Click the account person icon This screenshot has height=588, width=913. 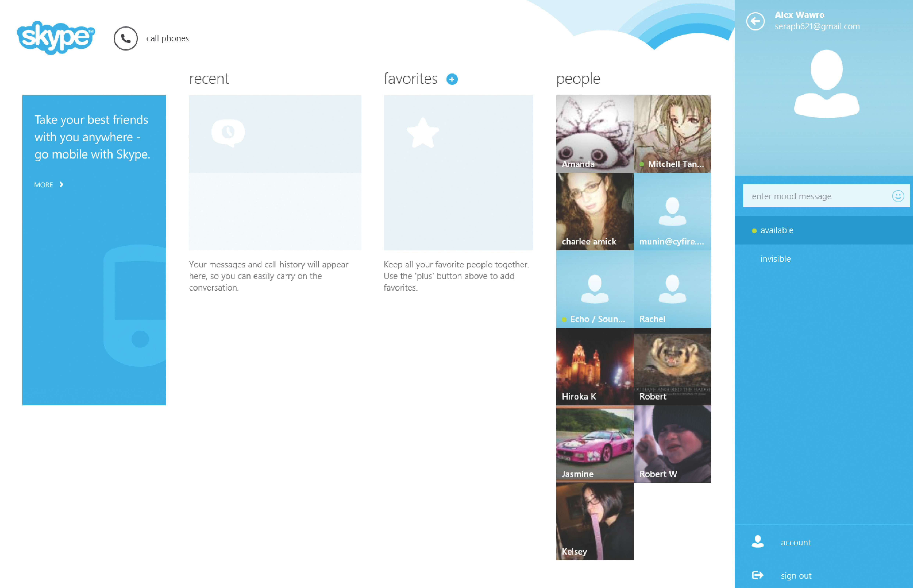click(x=757, y=541)
